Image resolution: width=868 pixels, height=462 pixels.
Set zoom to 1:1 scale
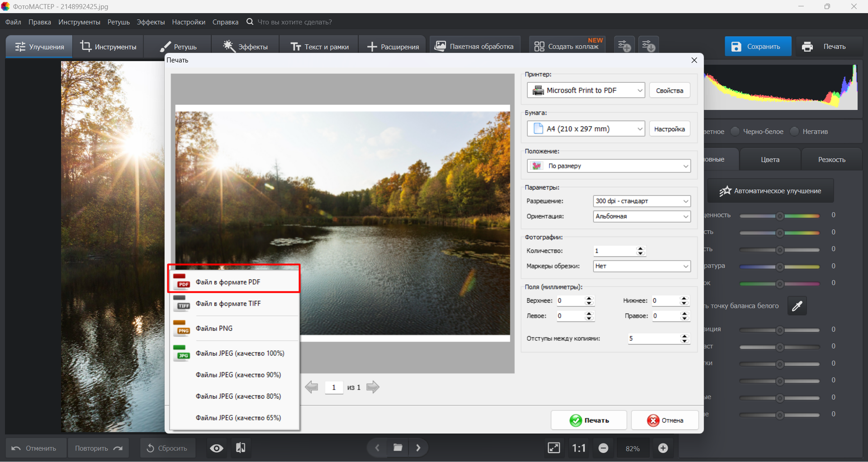[x=579, y=448]
